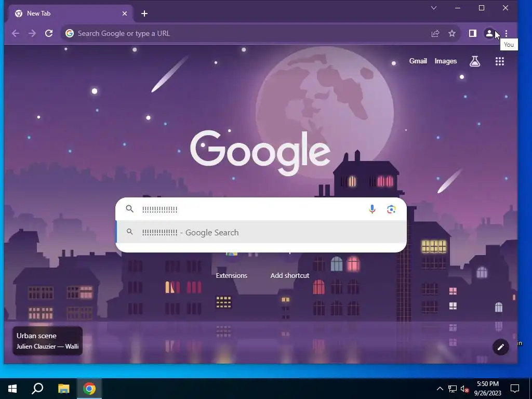
Task: Close the New Tab tab
Action: tap(125, 14)
